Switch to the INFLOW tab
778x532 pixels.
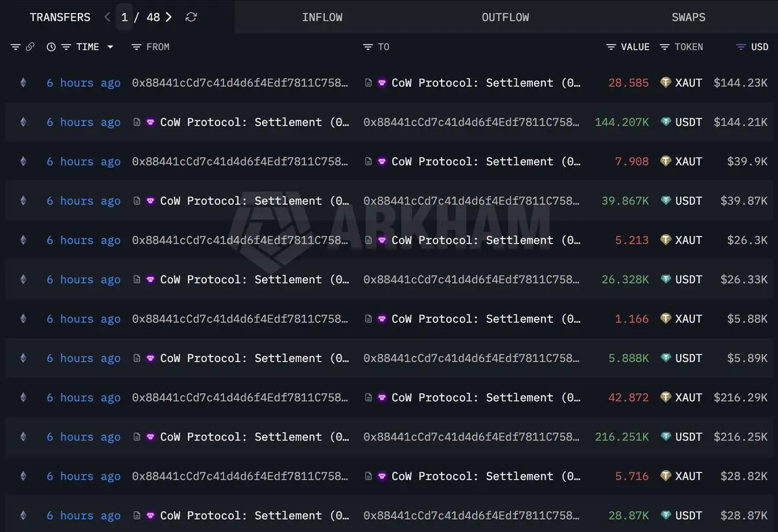pos(322,17)
